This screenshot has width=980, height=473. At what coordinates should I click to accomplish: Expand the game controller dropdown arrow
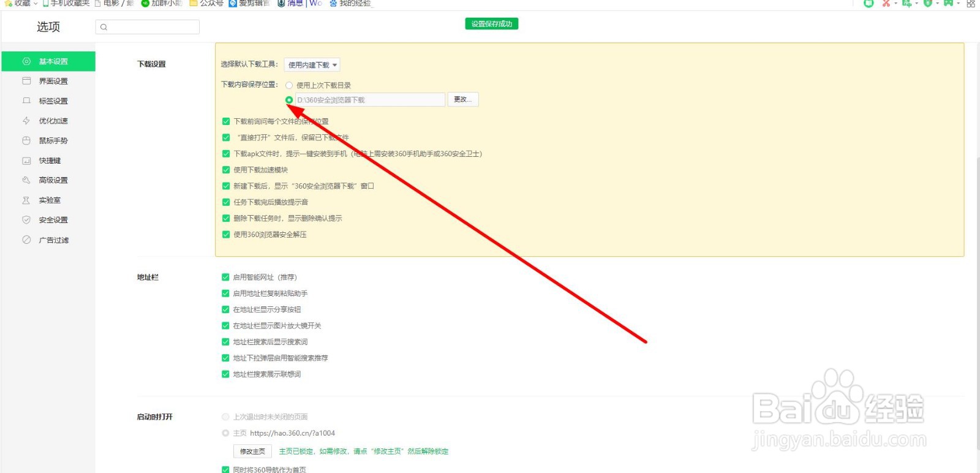tap(958, 4)
